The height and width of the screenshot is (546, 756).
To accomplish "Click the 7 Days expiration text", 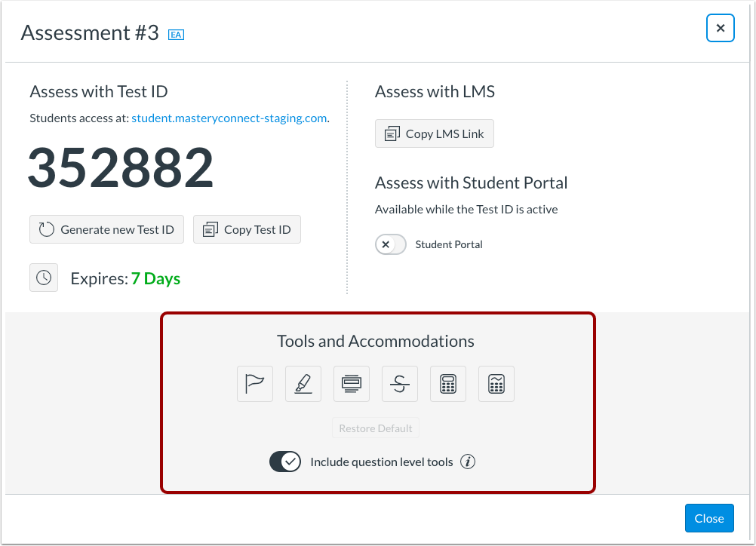I will coord(155,278).
